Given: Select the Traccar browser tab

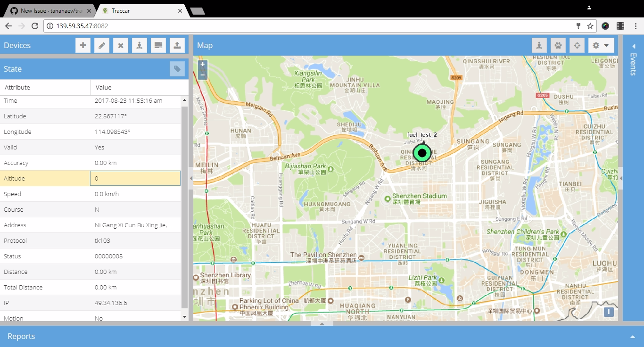Looking at the screenshot, I should coord(141,11).
